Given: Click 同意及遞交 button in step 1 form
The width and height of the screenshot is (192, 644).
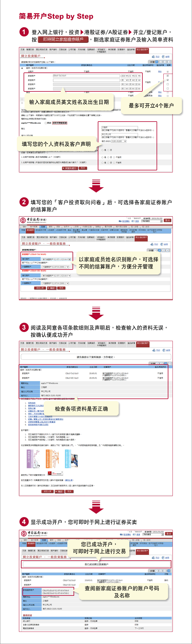Looking at the screenshot, I should [x=70, y=168].
